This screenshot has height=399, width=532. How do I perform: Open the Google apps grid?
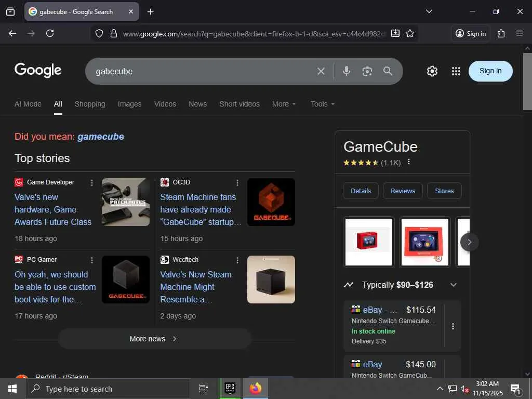click(x=456, y=71)
